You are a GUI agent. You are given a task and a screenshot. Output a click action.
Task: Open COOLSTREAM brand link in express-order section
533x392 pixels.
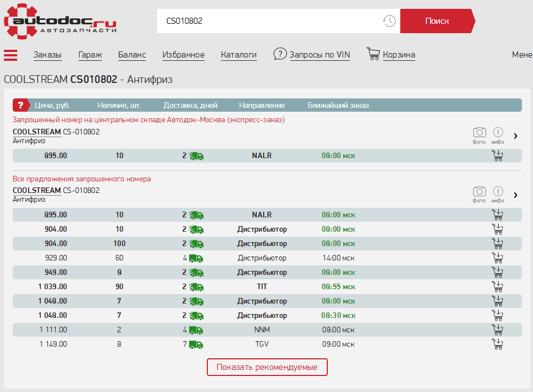(36, 132)
